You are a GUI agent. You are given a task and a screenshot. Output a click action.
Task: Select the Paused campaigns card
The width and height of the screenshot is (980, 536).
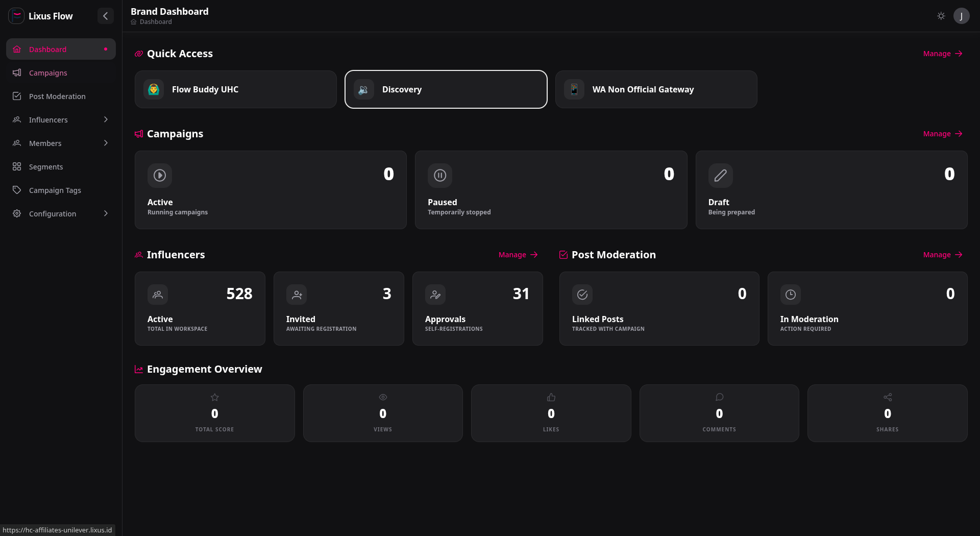[x=551, y=190]
